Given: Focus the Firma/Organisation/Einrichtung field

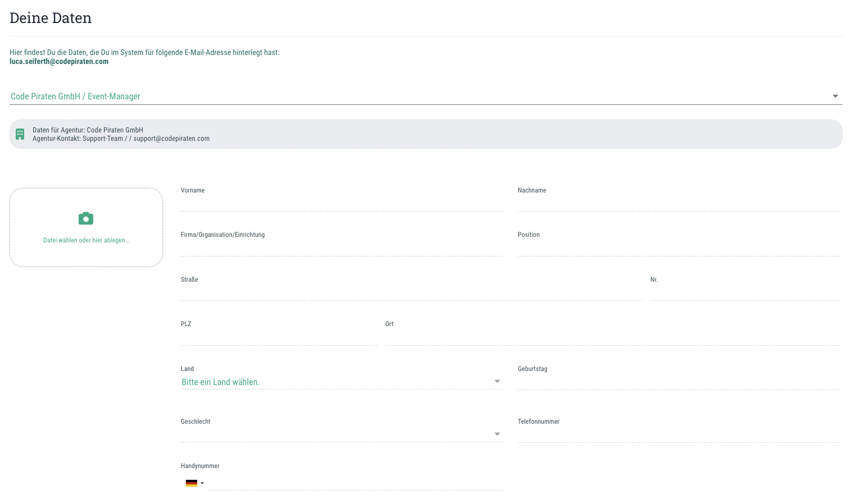Looking at the screenshot, I should pos(341,249).
